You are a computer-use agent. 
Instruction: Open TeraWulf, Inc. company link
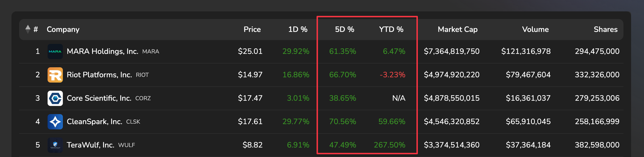pos(90,145)
